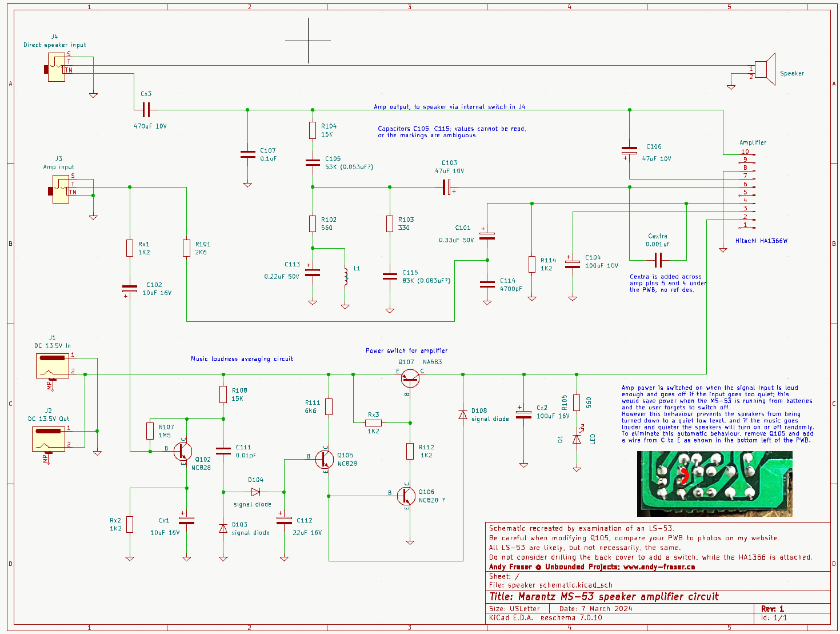This screenshot has width=840, height=634.
Task: Click the C104 100uF capacitor symbol
Action: point(573,264)
